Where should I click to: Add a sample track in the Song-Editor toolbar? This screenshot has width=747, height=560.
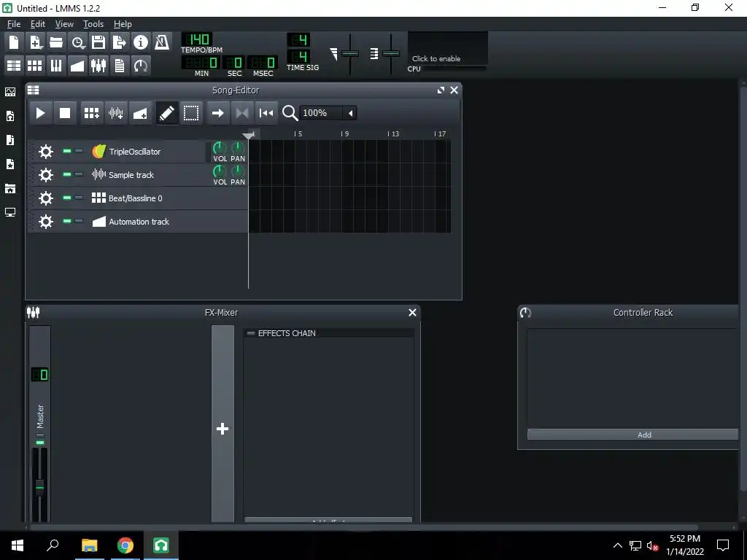point(116,113)
